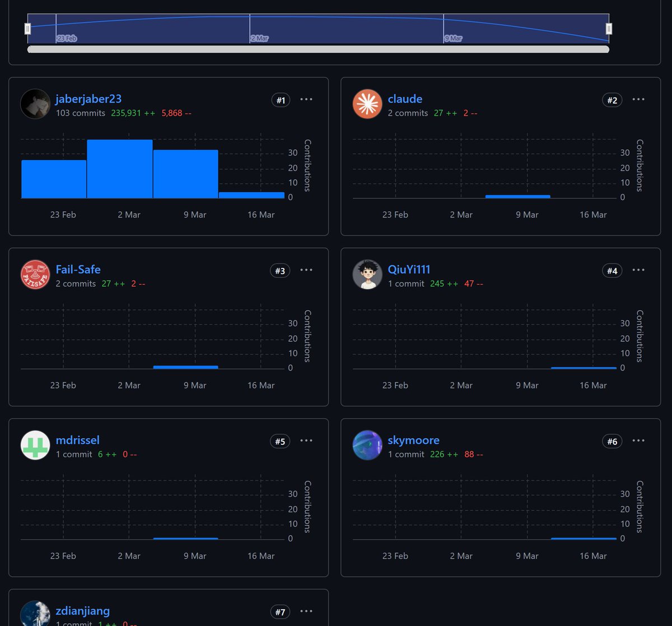672x626 pixels.
Task: Click the Fail-Safe repository badge avatar
Action: [35, 275]
